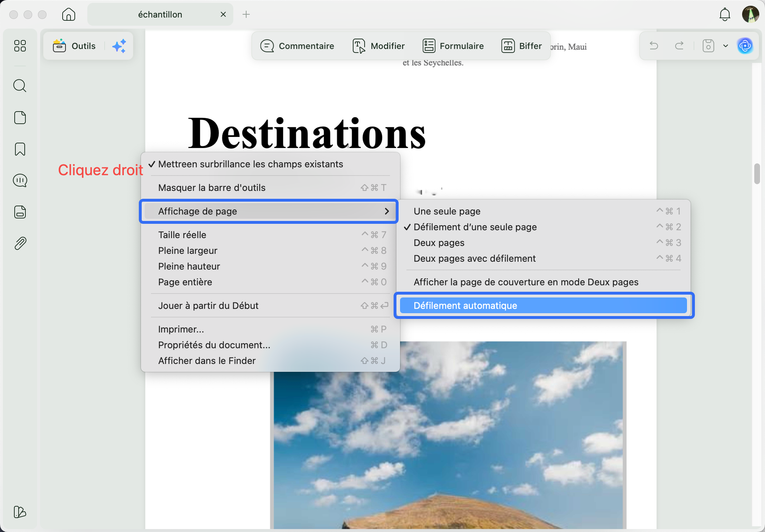
Task: Toggle Afficher la page de couverture option
Action: click(x=544, y=282)
